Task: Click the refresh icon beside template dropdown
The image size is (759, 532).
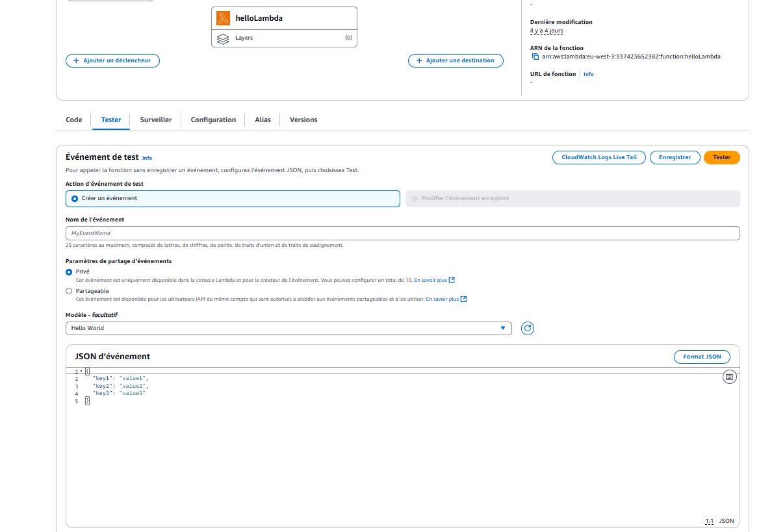Action: click(x=528, y=328)
